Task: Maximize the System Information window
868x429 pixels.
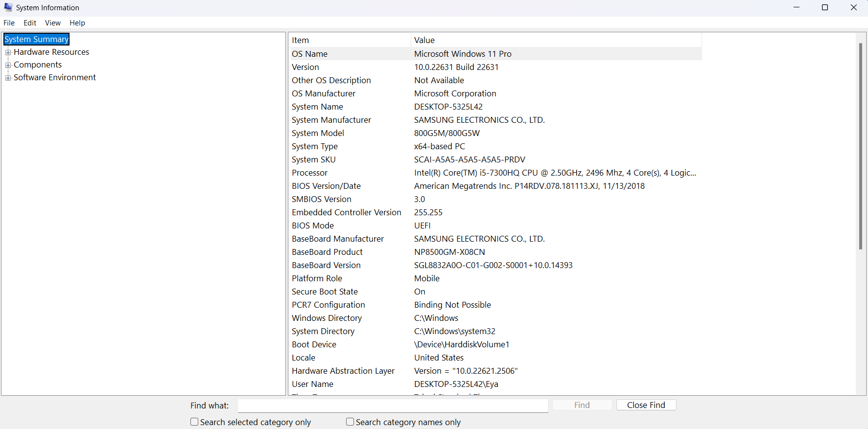Action: [x=825, y=7]
